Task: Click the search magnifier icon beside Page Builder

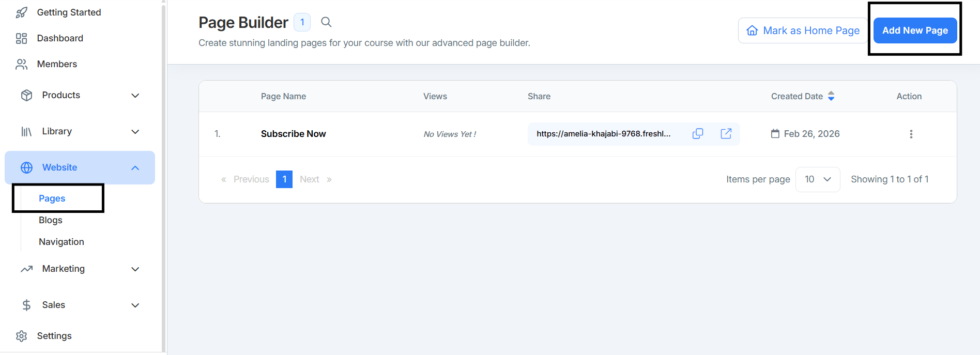Action: pos(326,22)
